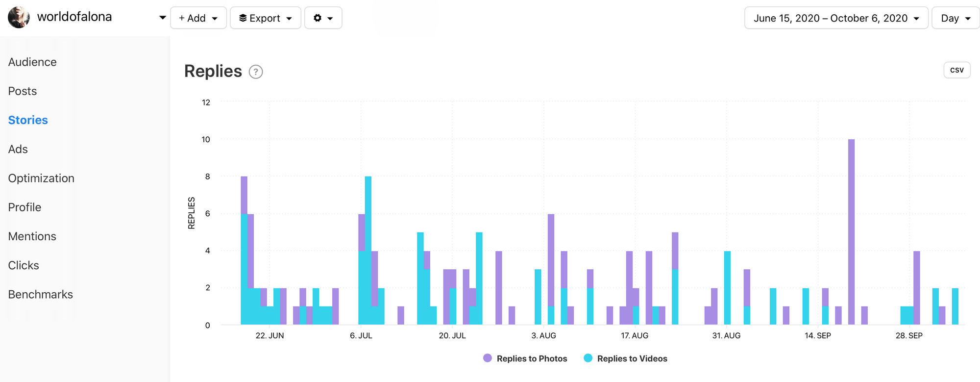Go to the Mentions section
This screenshot has width=980, height=382.
(32, 236)
